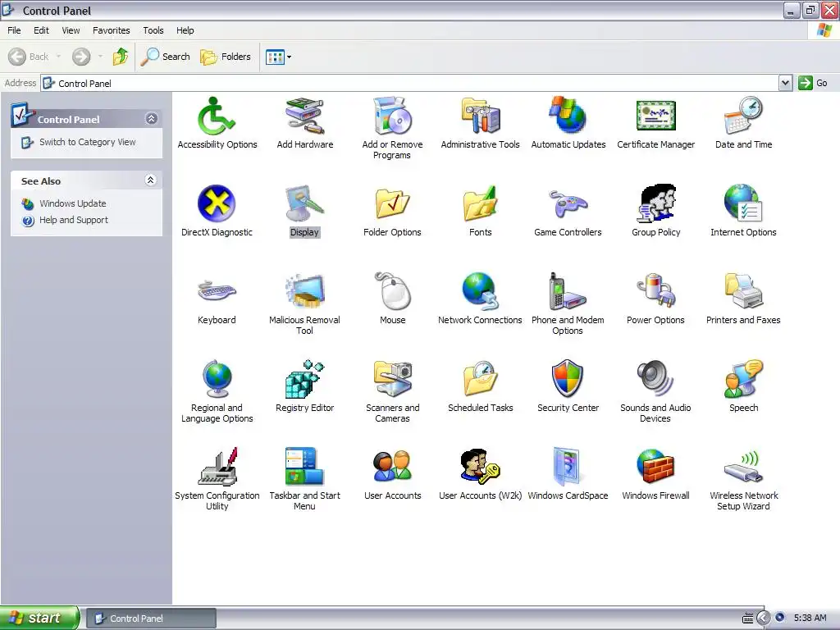The height and width of the screenshot is (630, 840).
Task: Click the Forward navigation button
Action: (x=81, y=57)
